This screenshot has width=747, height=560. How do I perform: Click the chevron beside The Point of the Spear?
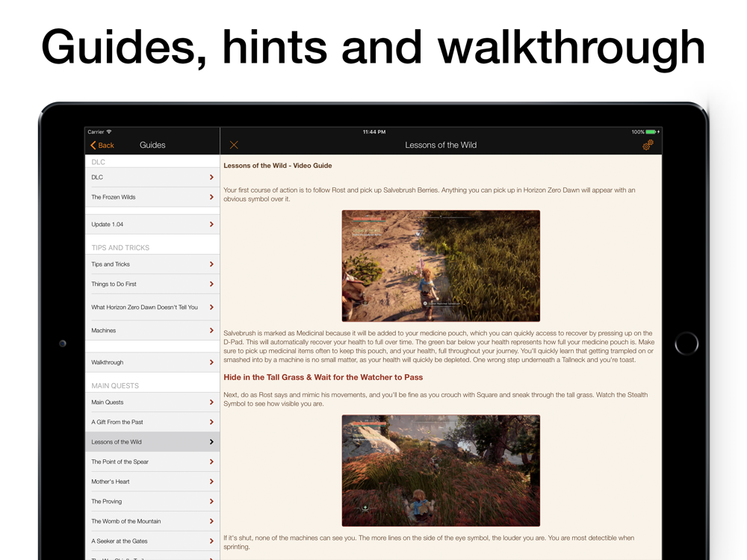pos(211,462)
